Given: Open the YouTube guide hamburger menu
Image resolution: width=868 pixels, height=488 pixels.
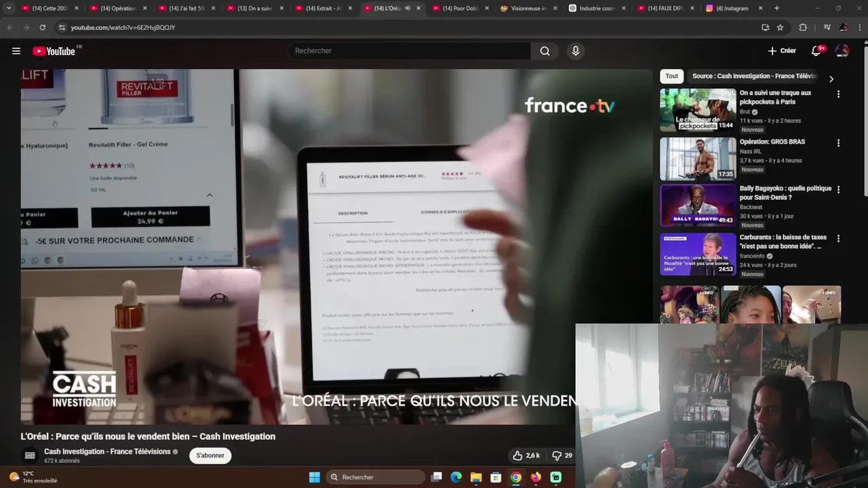Looking at the screenshot, I should tap(16, 51).
